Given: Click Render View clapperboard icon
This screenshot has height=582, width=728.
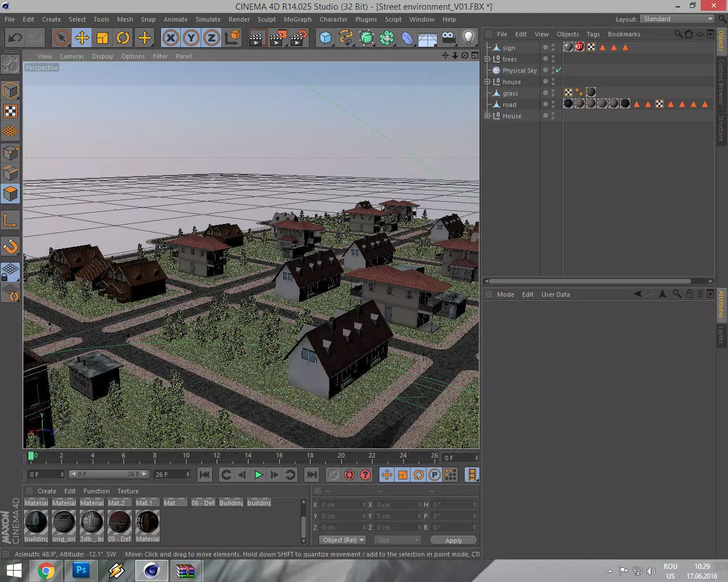Looking at the screenshot, I should (x=257, y=38).
